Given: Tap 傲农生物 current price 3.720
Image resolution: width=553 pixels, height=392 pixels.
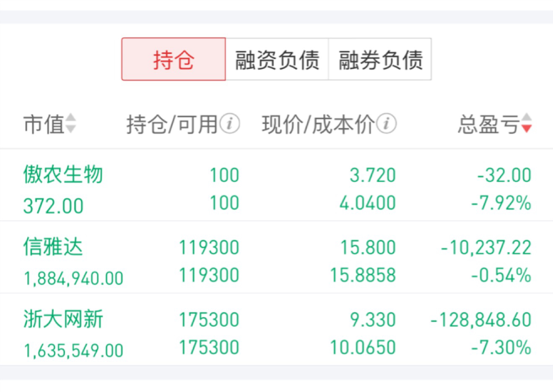Looking at the screenshot, I should pyautogui.click(x=373, y=175).
